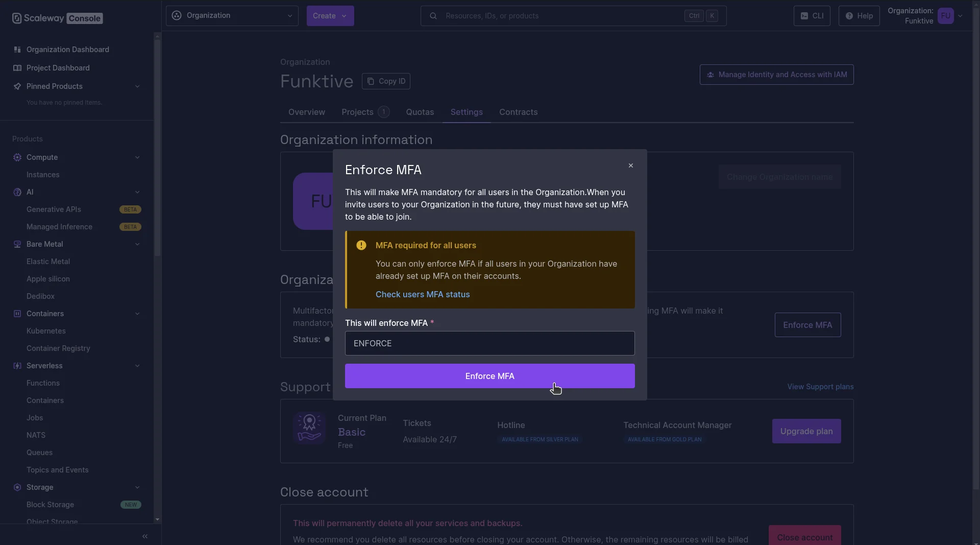Click the Containers category icon

coord(17,314)
